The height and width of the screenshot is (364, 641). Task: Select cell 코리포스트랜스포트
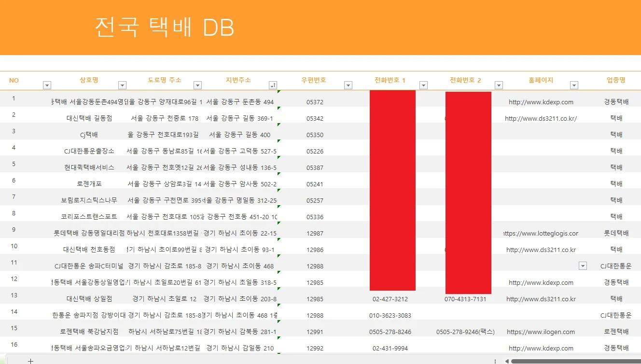pos(89,217)
